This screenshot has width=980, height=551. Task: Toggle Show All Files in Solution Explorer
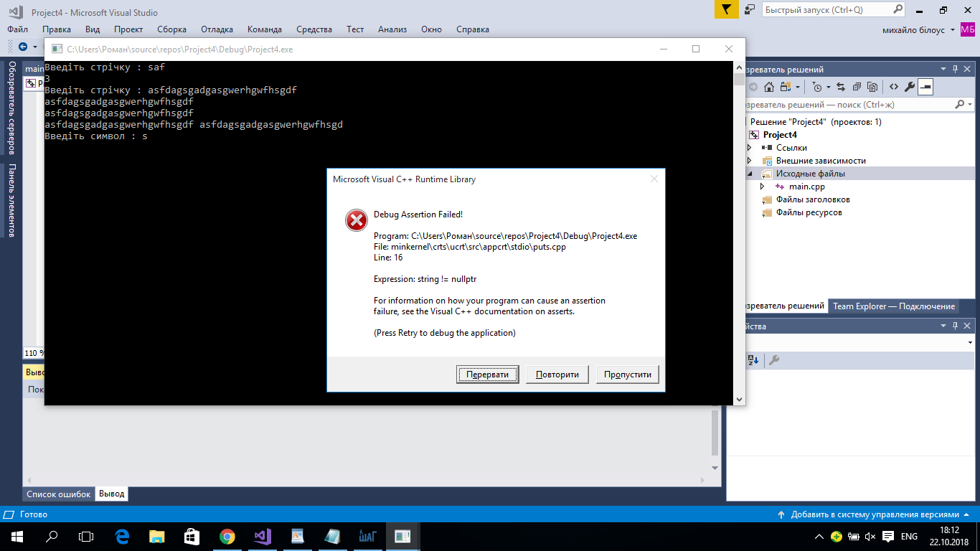coord(872,87)
